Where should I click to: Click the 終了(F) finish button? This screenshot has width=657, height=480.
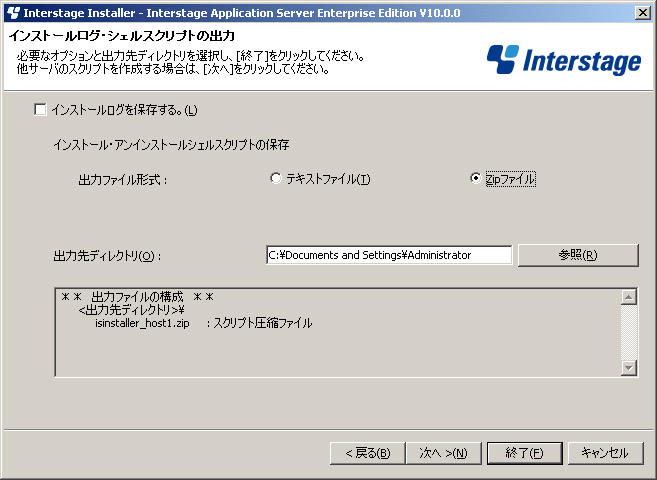(x=525, y=453)
